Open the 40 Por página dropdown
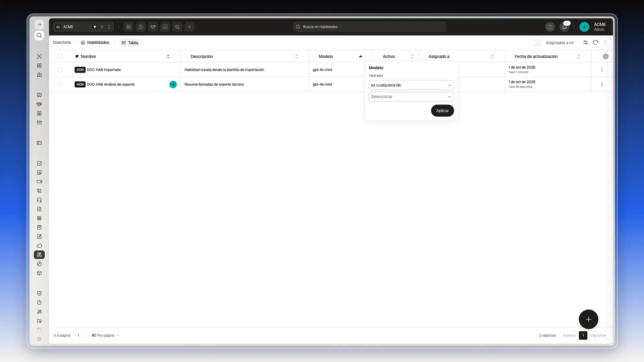Image resolution: width=644 pixels, height=362 pixels. coord(105,336)
